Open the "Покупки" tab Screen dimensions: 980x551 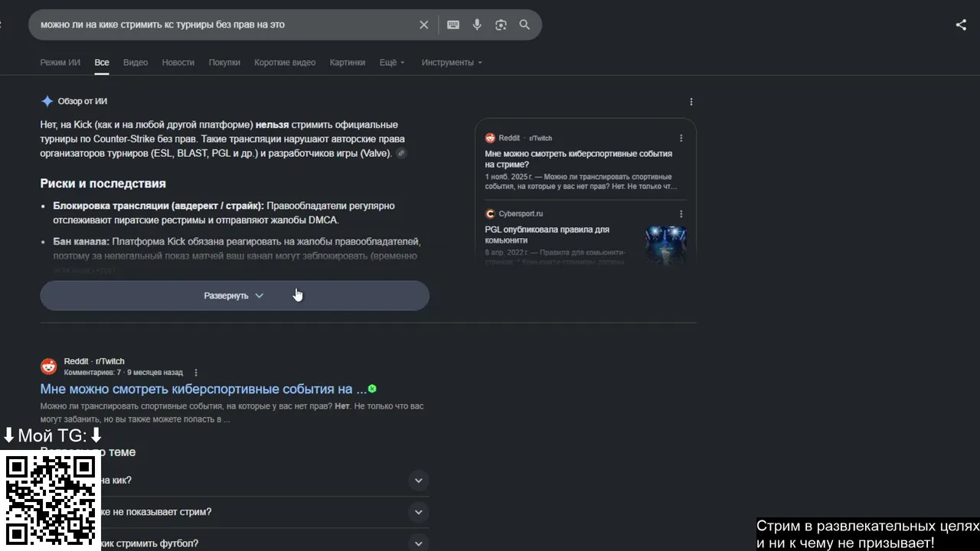(x=224, y=63)
